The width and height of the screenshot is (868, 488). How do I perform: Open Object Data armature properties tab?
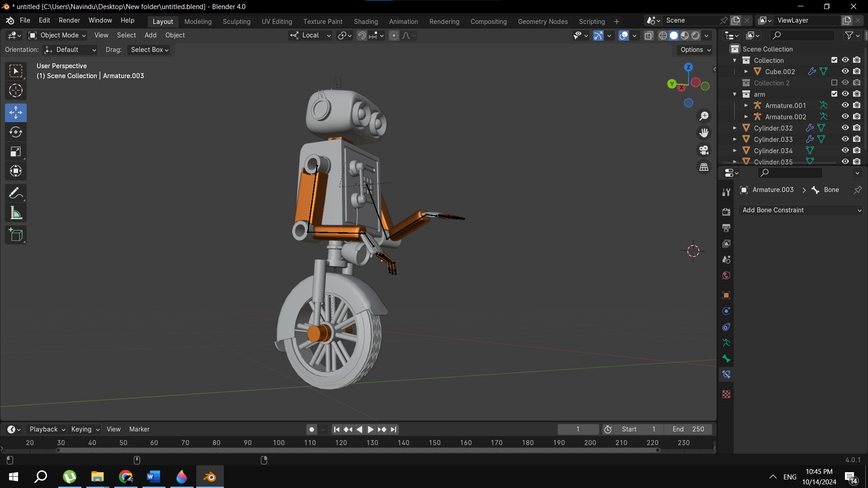click(726, 343)
